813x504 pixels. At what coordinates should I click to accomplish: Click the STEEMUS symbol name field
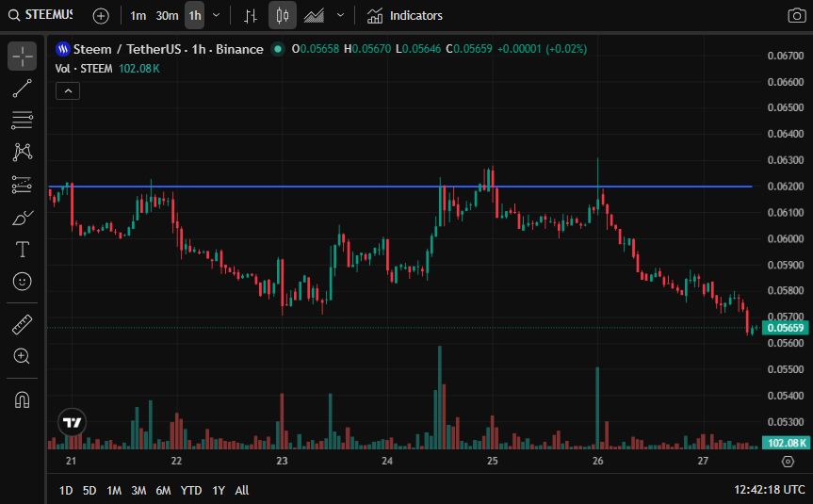click(49, 15)
